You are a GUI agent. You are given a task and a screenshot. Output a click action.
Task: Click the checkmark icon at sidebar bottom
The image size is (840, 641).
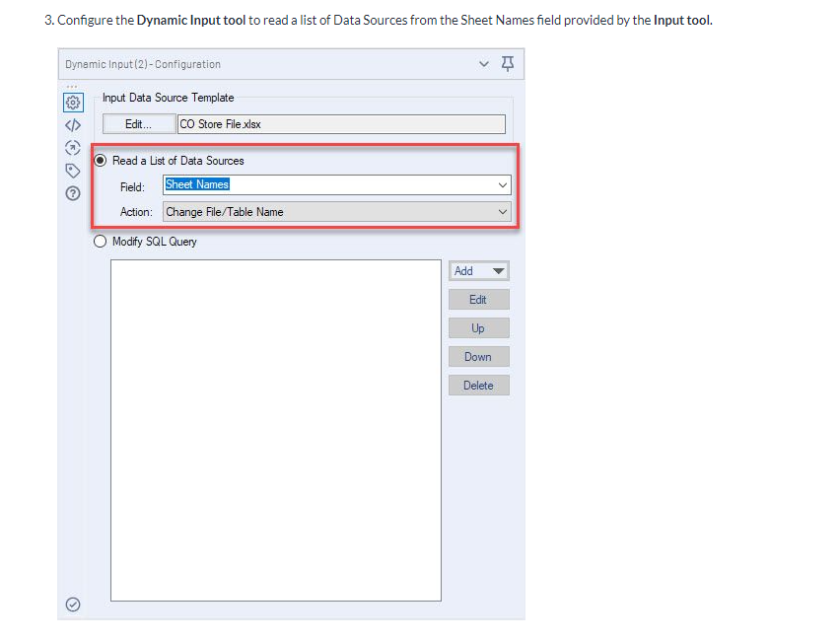point(72,604)
